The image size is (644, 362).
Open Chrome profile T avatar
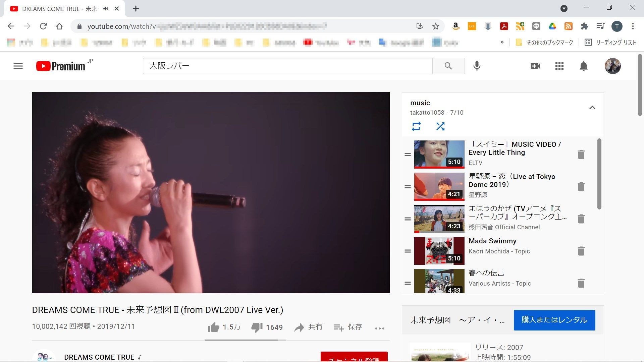(616, 26)
